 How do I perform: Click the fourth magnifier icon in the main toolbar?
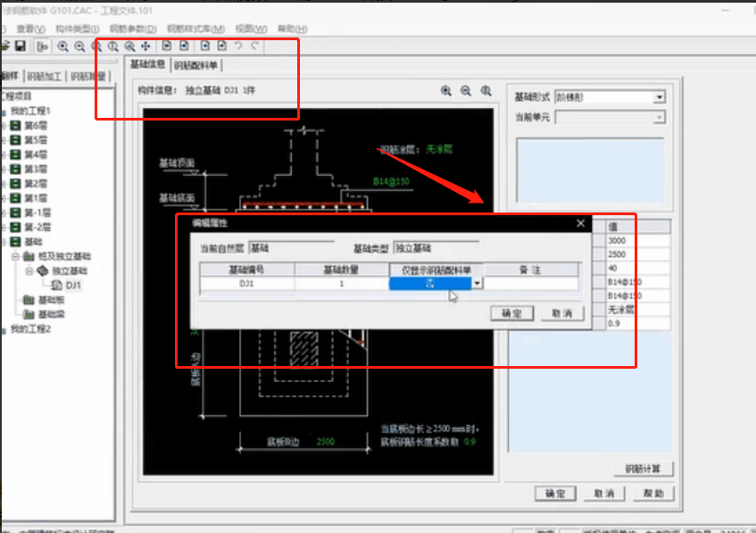click(x=113, y=46)
